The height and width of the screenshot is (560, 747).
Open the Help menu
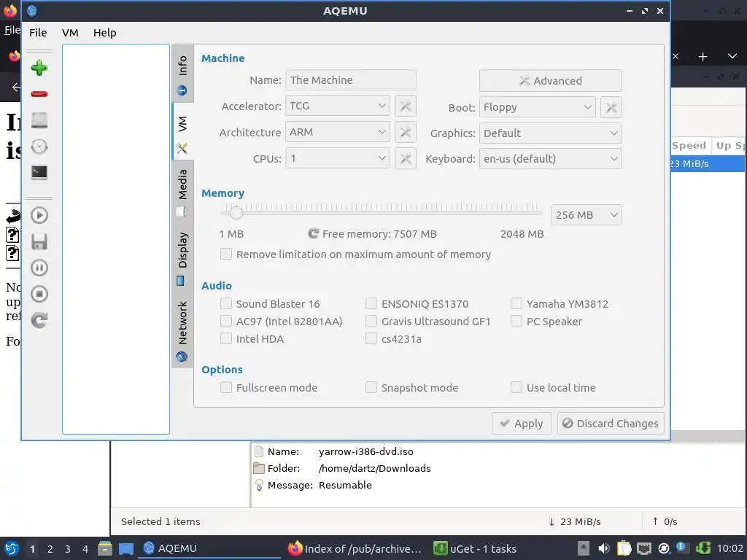(105, 33)
